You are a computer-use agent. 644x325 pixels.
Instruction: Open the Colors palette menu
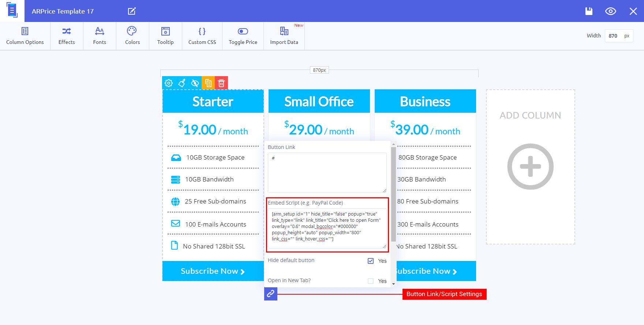132,36
